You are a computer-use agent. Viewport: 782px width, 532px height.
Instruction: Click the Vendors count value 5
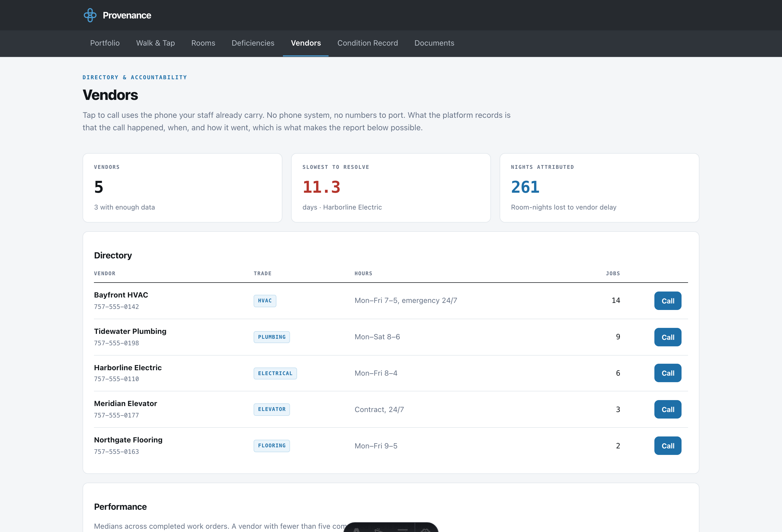click(x=99, y=187)
